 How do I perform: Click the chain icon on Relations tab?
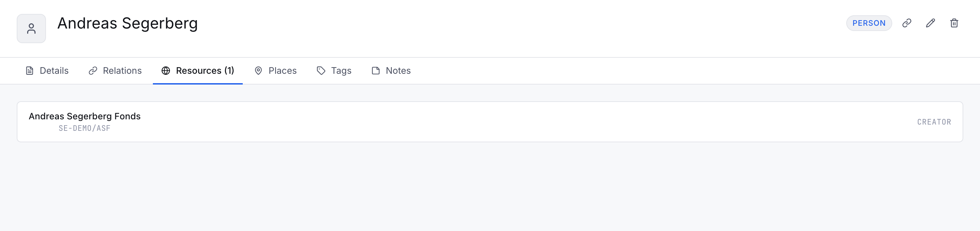coord(93,71)
